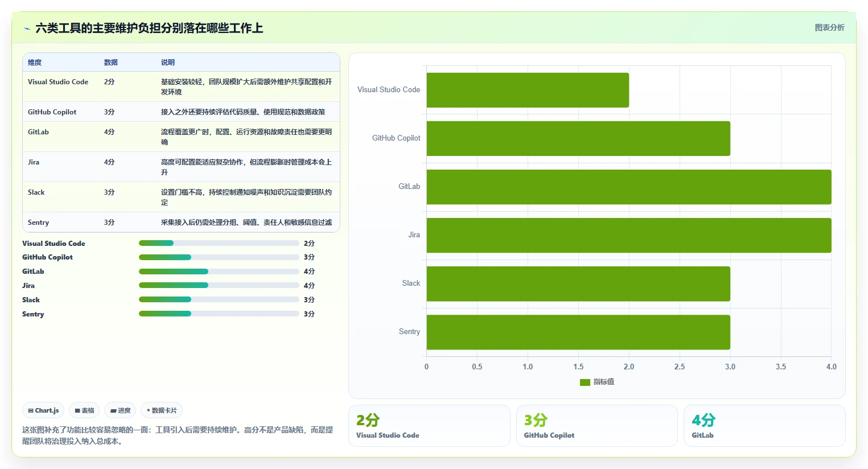
Task: Click the 数据卡片 tag
Action: [162, 410]
